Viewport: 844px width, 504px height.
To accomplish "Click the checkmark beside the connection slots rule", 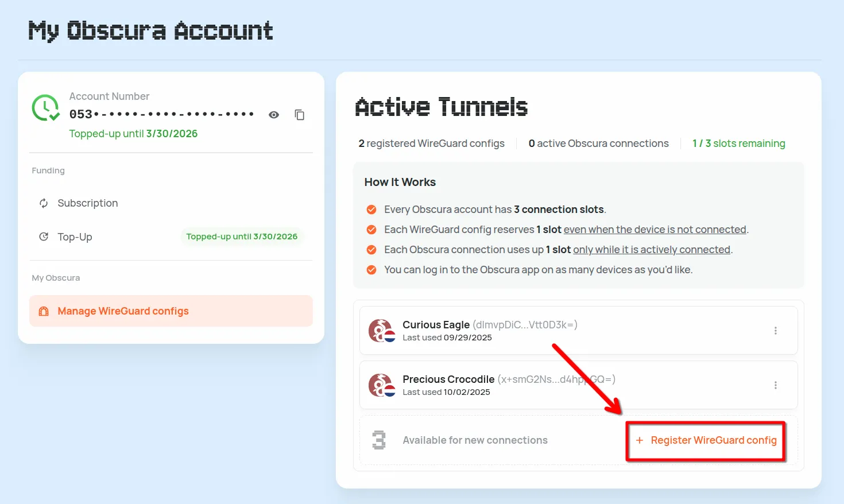I will click(x=371, y=210).
